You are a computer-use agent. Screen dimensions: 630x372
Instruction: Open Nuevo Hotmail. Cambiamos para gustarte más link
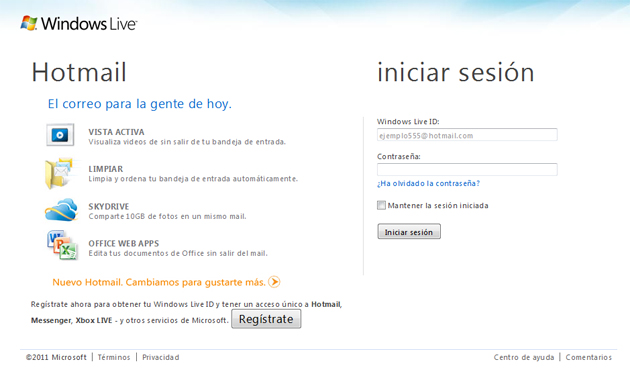[x=159, y=282]
